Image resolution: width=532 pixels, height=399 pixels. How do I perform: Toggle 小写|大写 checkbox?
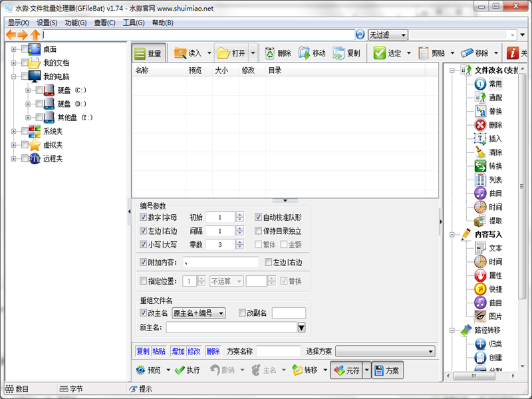pyautogui.click(x=143, y=244)
